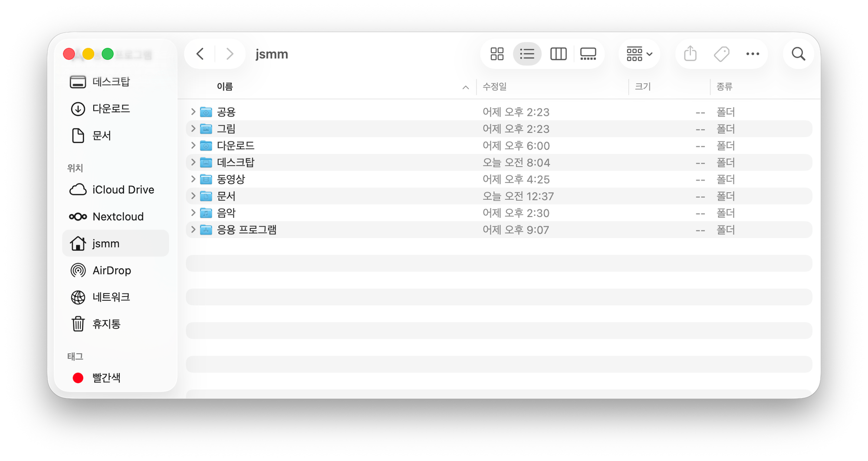Select the list view toggle button
Image resolution: width=868 pixels, height=461 pixels.
(x=527, y=54)
